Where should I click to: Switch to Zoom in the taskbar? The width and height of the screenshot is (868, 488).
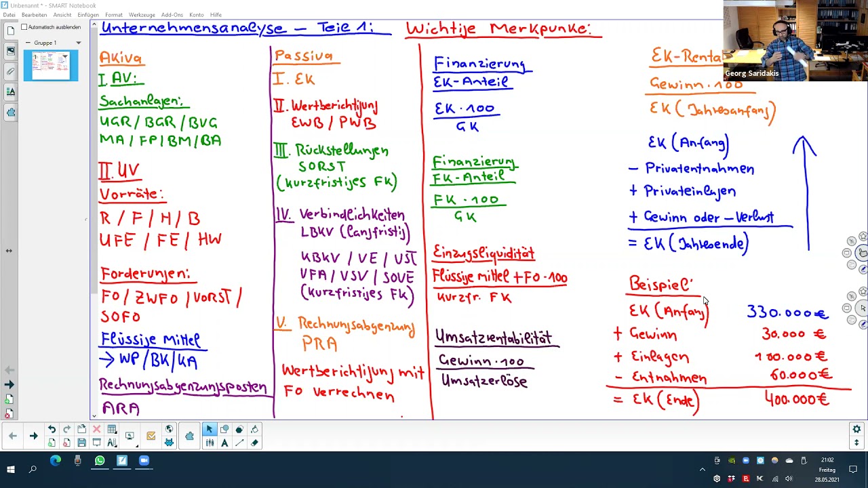click(x=144, y=462)
